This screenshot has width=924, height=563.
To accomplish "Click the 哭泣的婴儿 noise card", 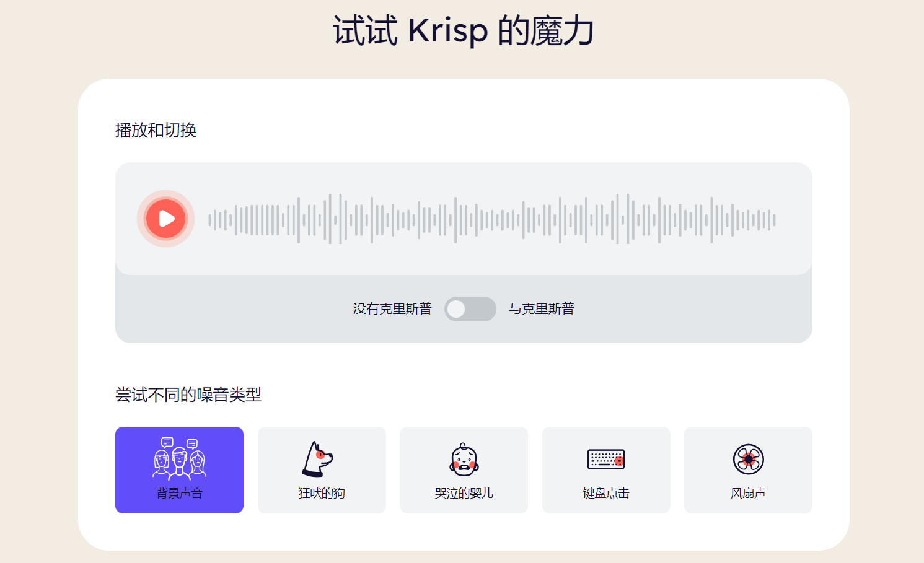I will pyautogui.click(x=463, y=469).
